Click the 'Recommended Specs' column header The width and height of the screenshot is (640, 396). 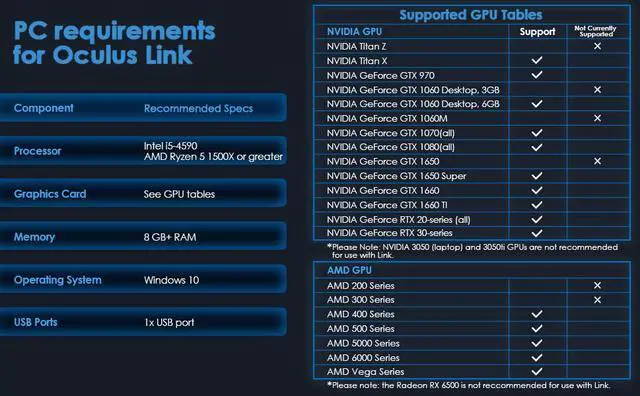198,109
